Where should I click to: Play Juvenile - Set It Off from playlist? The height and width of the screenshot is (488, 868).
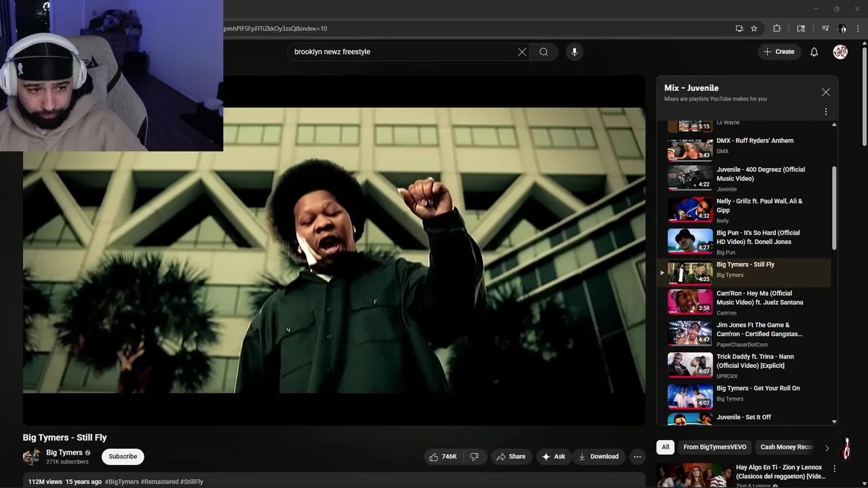click(746, 418)
